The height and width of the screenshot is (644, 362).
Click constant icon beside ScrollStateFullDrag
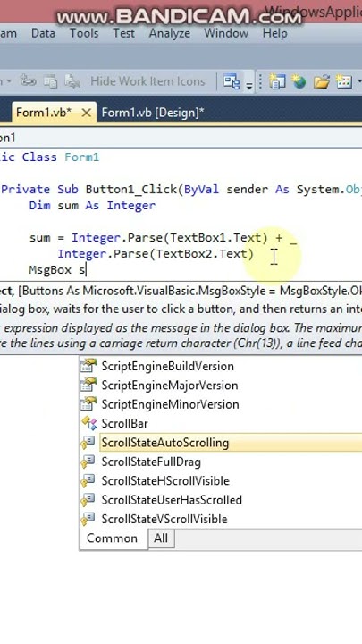[88, 462]
